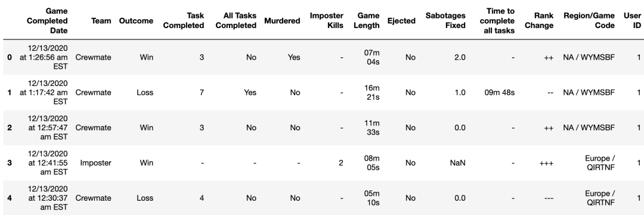Select the Team column header
The image size is (644, 215).
point(101,20)
